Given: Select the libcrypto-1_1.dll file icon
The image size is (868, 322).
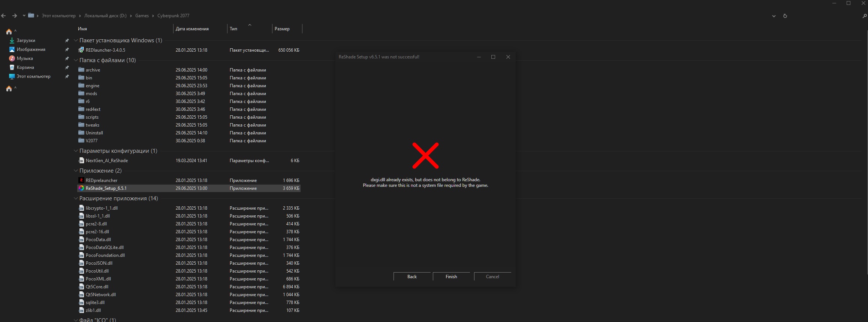Looking at the screenshot, I should pos(81,208).
